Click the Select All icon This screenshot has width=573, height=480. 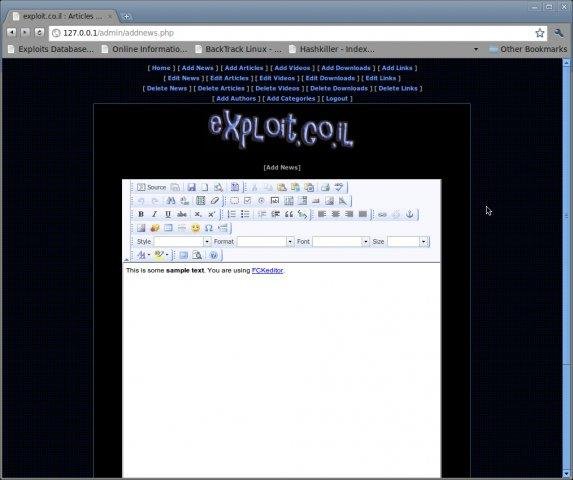click(201, 201)
